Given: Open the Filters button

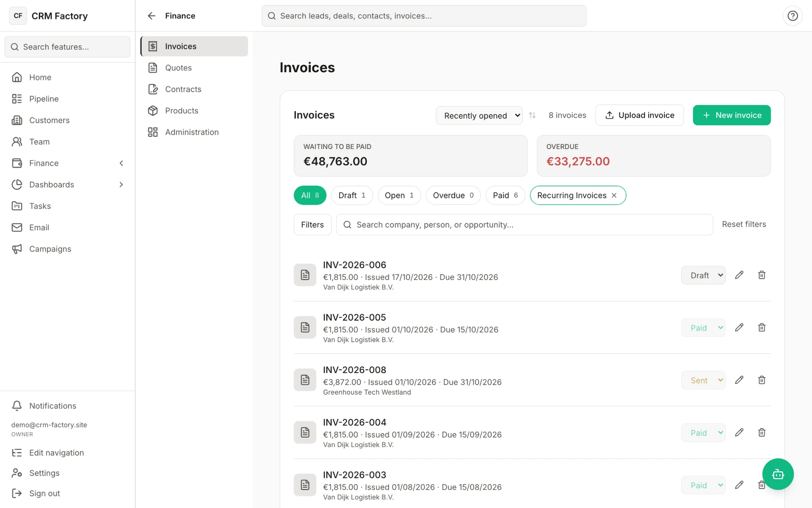Looking at the screenshot, I should 313,225.
